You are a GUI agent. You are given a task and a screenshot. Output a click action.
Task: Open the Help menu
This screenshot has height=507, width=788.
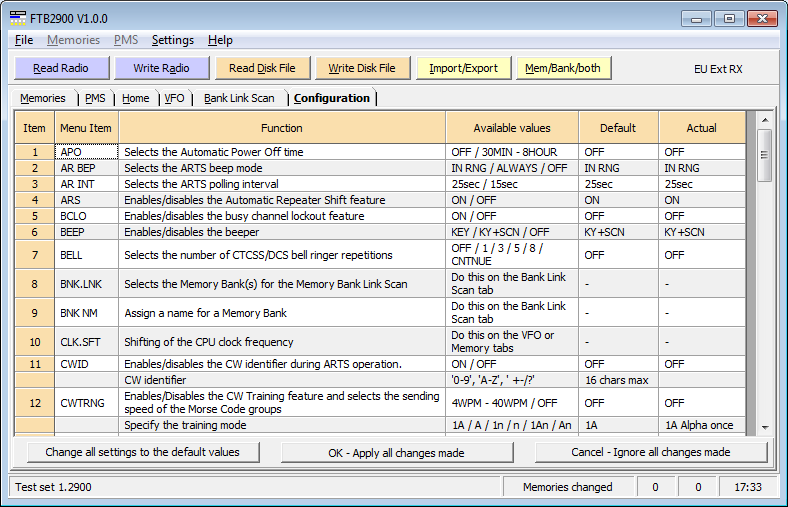pos(220,40)
